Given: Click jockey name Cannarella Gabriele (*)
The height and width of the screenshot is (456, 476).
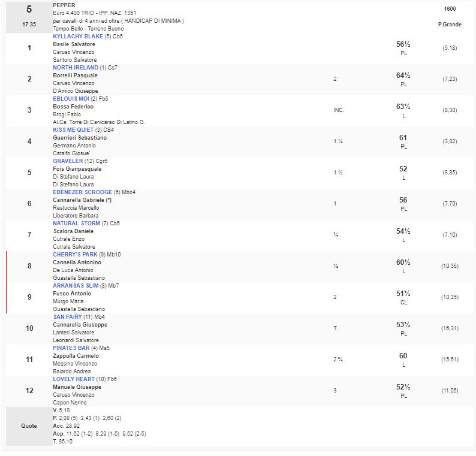Looking at the screenshot, I should pyautogui.click(x=82, y=200).
